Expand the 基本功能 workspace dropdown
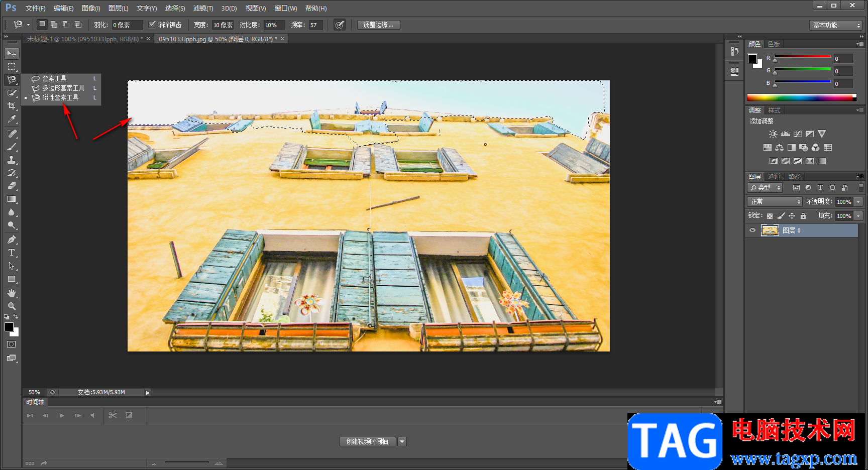This screenshot has width=868, height=470. [x=836, y=25]
